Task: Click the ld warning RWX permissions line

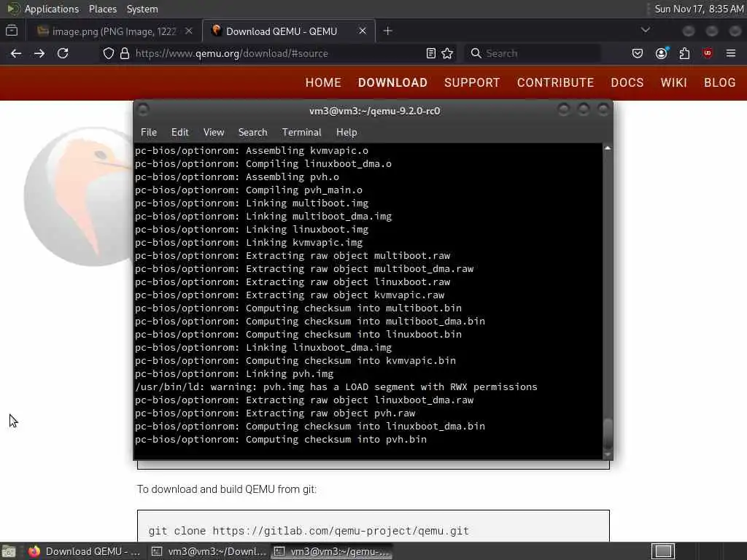Action: pyautogui.click(x=336, y=387)
